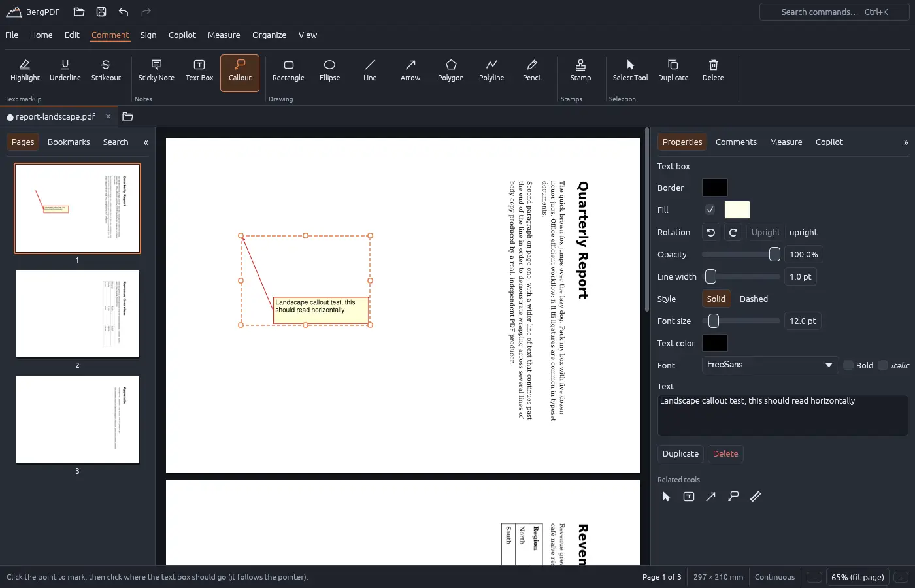915x588 pixels.
Task: Select the Highlight text markup tool
Action: click(x=25, y=72)
